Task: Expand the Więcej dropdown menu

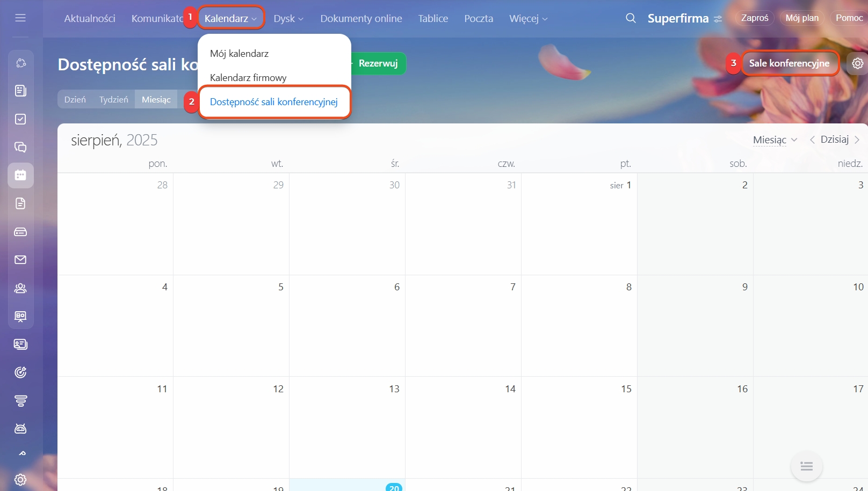Action: click(x=529, y=18)
